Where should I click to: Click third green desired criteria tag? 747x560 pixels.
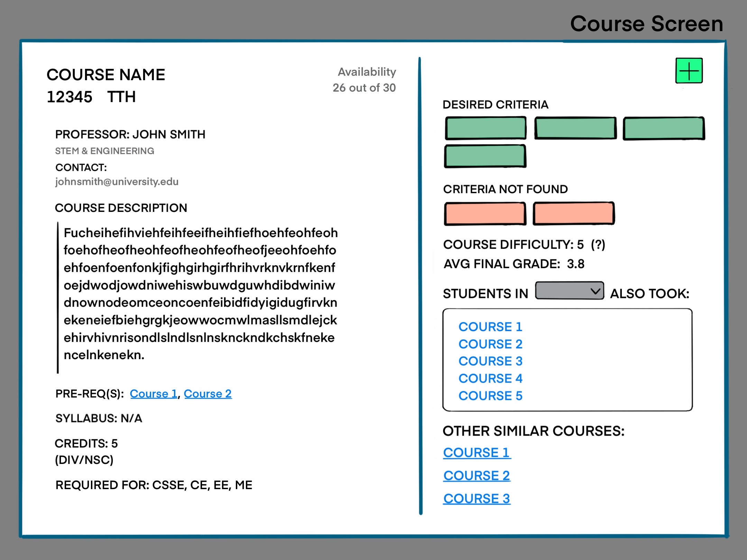[664, 128]
